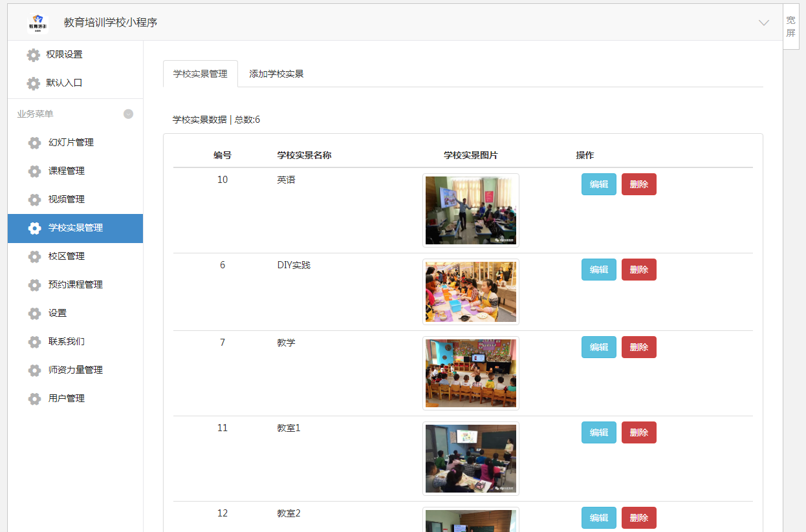The image size is (806, 532).
Task: Click the gear icon beside 学校实景管理
Action: tap(35, 228)
